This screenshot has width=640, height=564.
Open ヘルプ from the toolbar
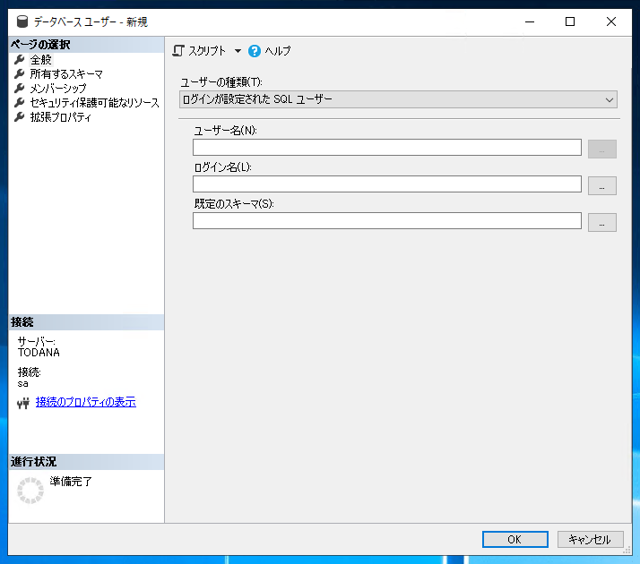(x=270, y=51)
